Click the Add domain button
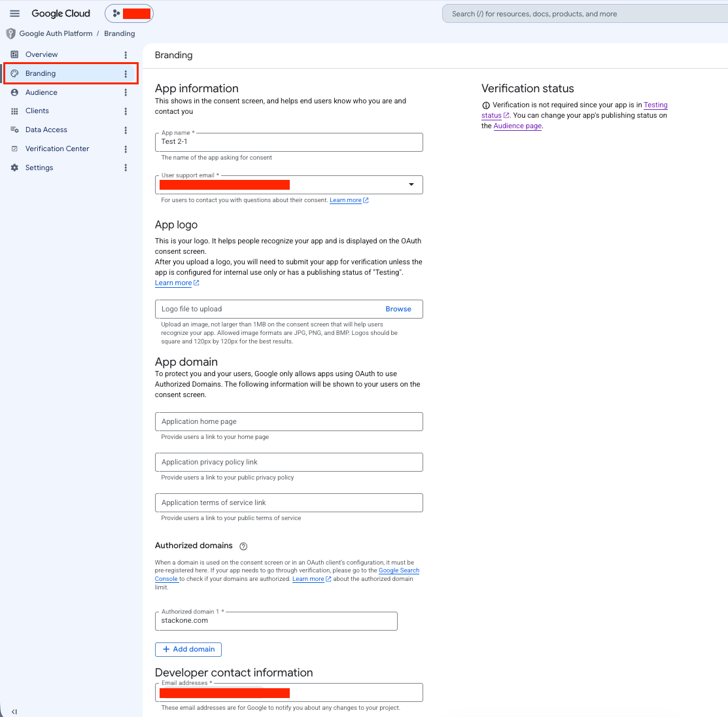728x717 pixels. click(188, 649)
